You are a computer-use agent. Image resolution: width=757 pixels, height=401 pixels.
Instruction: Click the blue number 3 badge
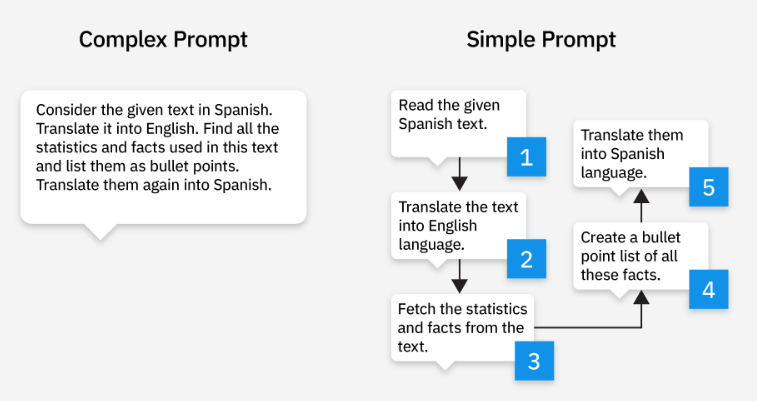534,361
